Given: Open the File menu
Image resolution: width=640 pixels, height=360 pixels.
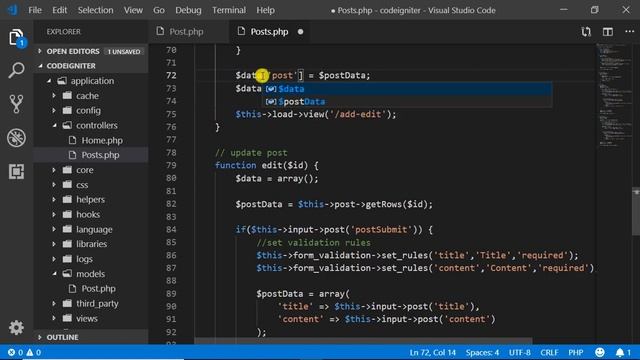Looking at the screenshot, I should (x=35, y=10).
